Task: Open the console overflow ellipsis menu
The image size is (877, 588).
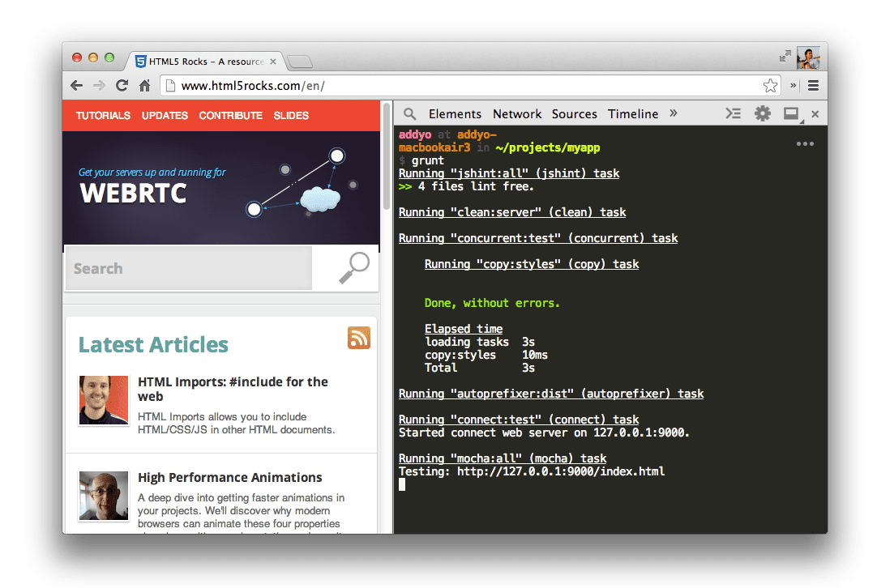Action: [x=805, y=143]
